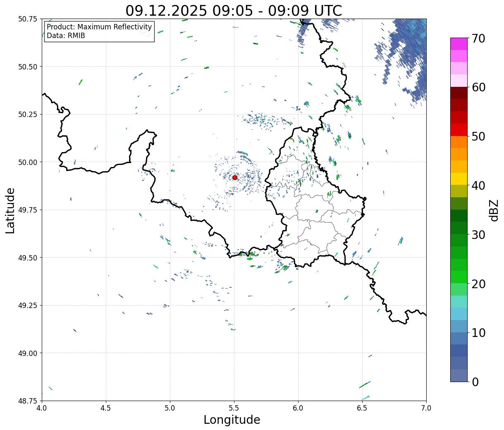Screen dimensions: 504x430
Task: Click the plot title '09.12.2025 09:05 - 09:09 UTC'
Action: [x=234, y=10]
